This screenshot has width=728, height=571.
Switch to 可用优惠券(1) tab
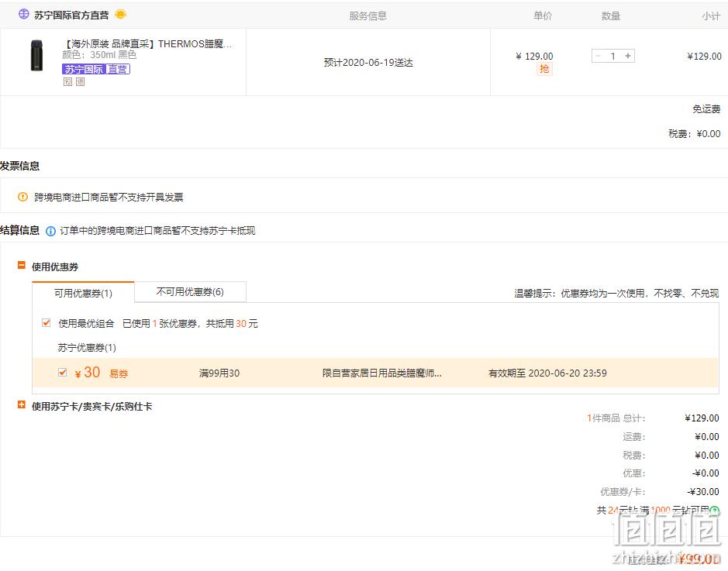pyautogui.click(x=83, y=293)
